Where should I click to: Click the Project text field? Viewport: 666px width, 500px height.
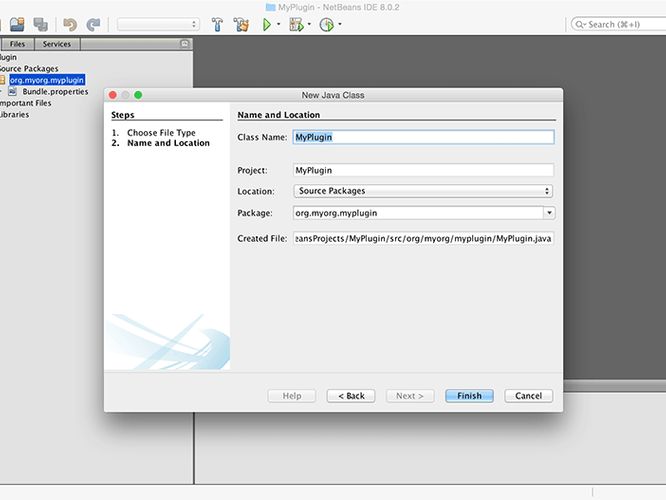pyautogui.click(x=423, y=170)
